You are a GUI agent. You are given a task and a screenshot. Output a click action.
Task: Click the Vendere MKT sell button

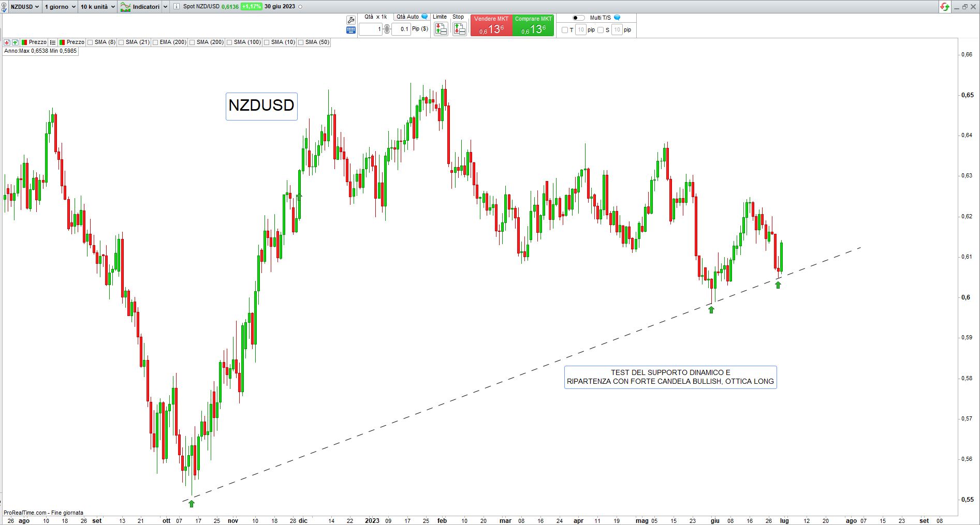pos(491,26)
